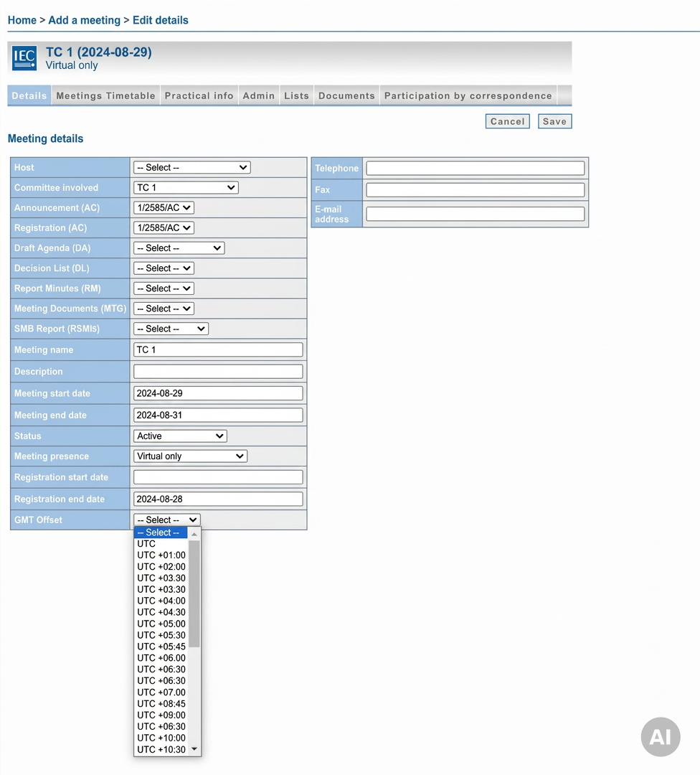Open the Report Minutes (RM) dropdown
The width and height of the screenshot is (700, 775).
click(x=164, y=288)
